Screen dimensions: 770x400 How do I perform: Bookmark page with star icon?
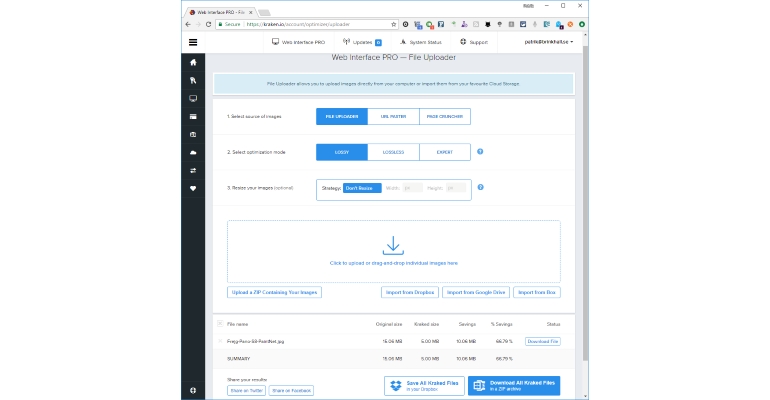[393, 24]
